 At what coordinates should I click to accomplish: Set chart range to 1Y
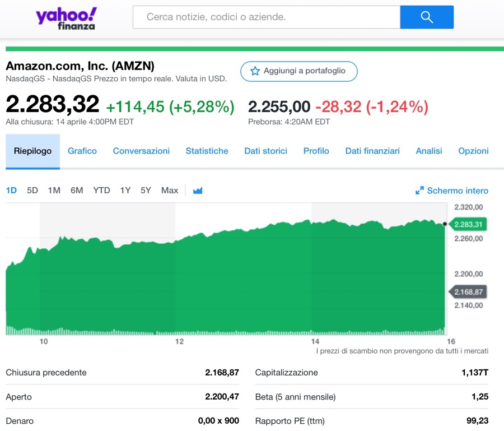[x=125, y=191]
